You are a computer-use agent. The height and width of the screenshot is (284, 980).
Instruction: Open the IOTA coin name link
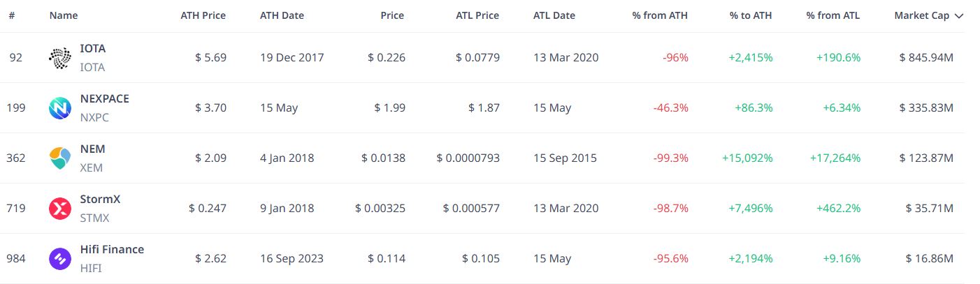(x=93, y=49)
